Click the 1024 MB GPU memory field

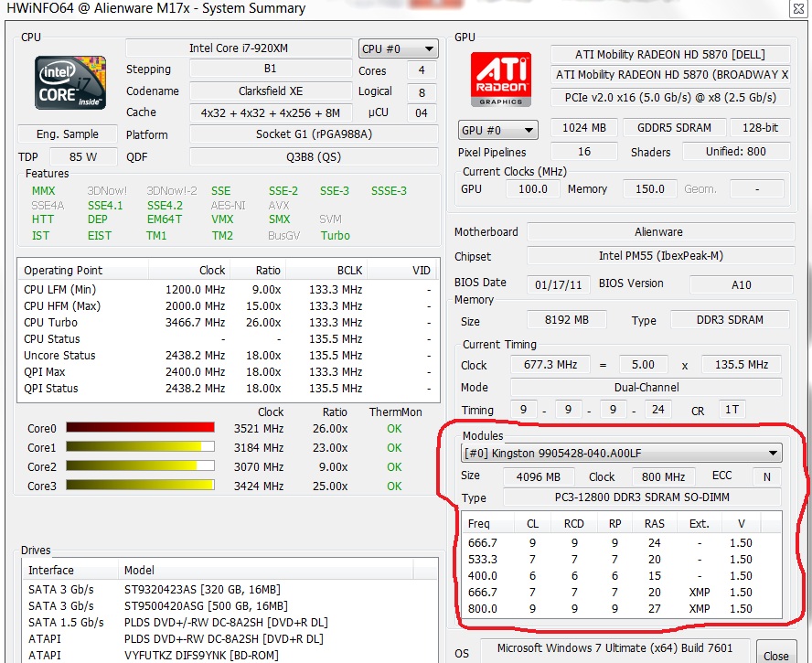pyautogui.click(x=584, y=128)
